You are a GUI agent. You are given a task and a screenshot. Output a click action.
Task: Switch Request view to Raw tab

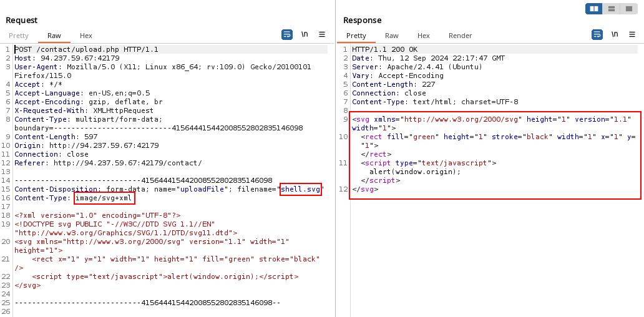[54, 36]
